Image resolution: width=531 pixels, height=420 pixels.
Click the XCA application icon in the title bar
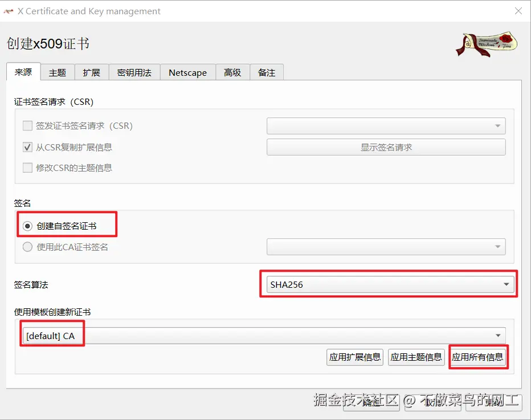click(x=9, y=10)
